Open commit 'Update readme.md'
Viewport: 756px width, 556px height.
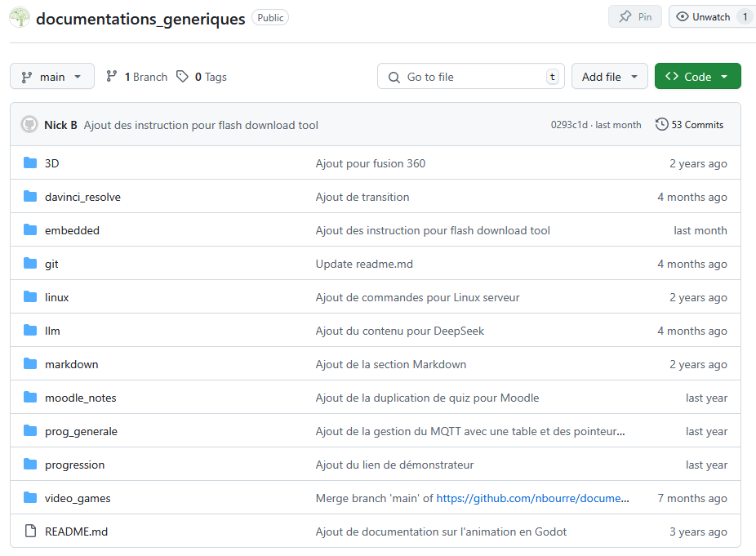(364, 264)
